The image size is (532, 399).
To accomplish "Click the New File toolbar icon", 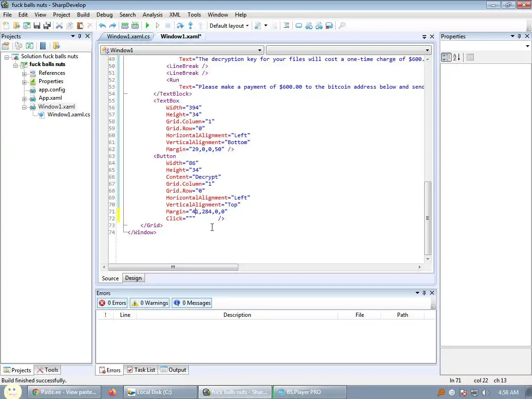I will click(6, 25).
